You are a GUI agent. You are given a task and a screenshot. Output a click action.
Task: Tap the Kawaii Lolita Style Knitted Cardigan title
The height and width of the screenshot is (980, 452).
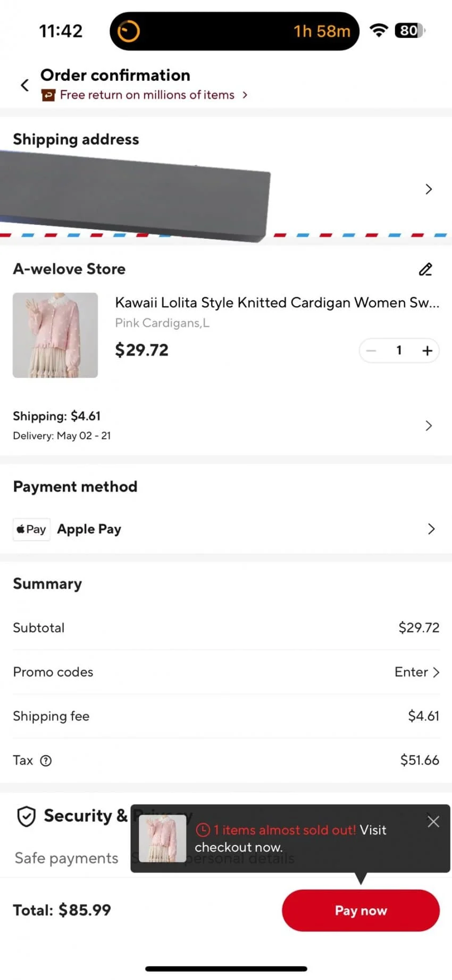(x=277, y=303)
